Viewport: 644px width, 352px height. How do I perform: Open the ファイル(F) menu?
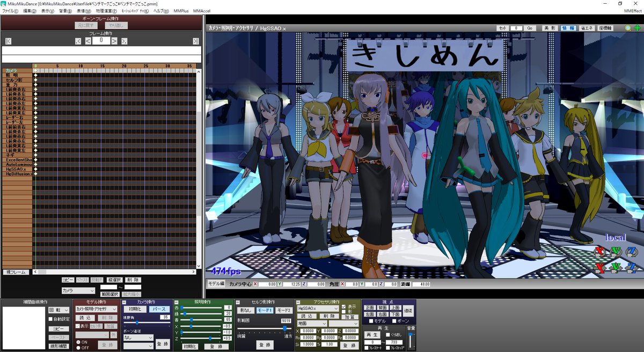click(x=10, y=11)
